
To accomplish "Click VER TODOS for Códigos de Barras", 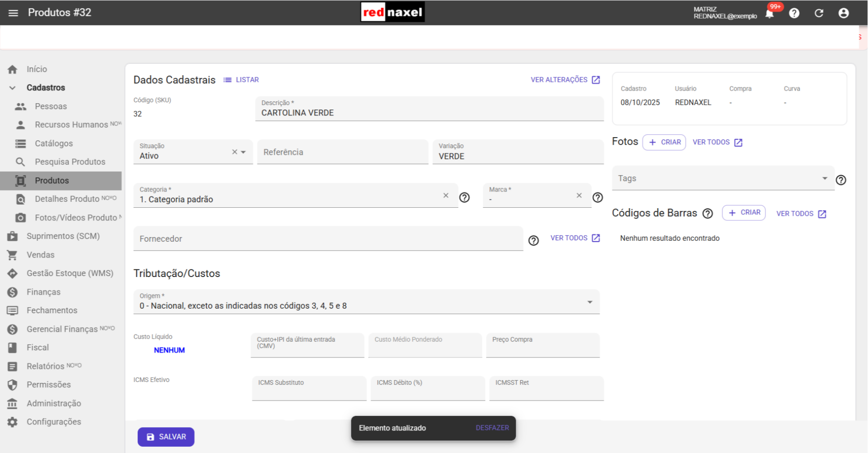I will (x=801, y=214).
